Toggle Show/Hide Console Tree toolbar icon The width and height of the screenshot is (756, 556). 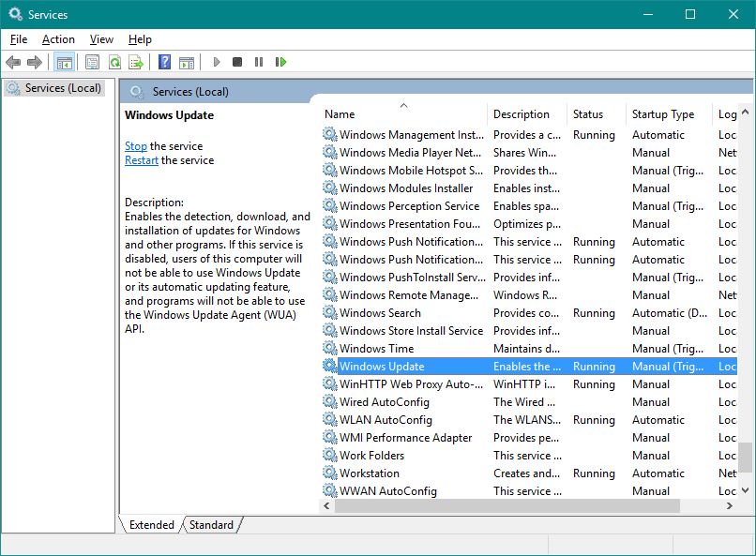(64, 62)
